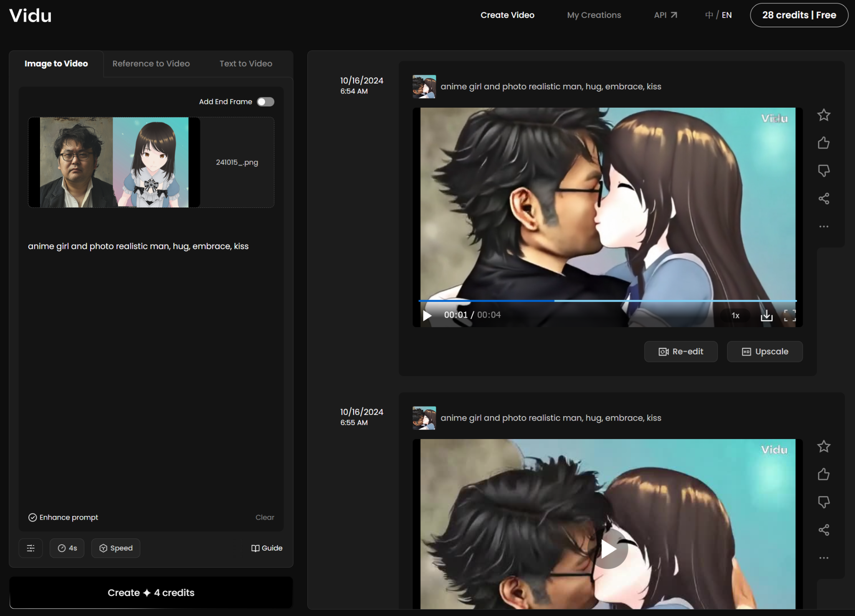Open the 6:55 AM creation's source thumbnail

[424, 418]
